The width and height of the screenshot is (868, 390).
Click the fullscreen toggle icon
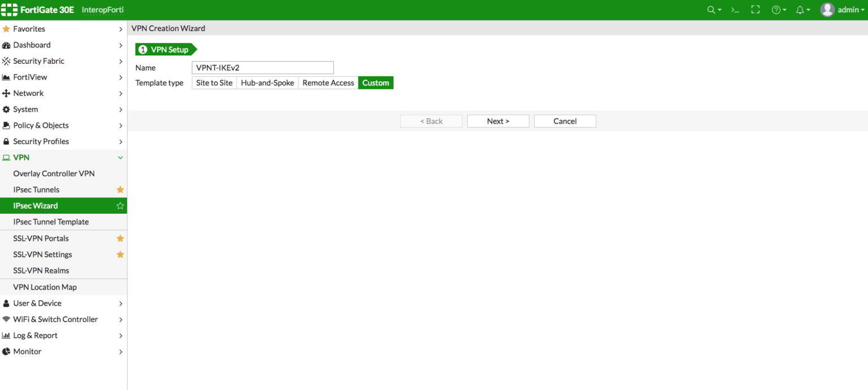756,10
